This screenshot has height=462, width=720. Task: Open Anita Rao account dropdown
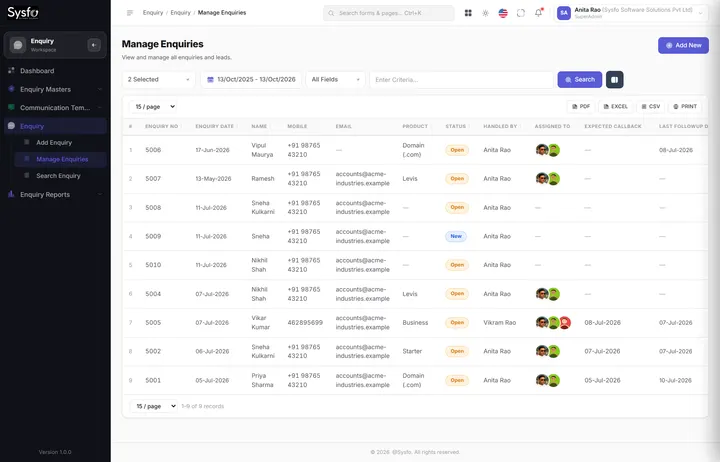tap(631, 13)
